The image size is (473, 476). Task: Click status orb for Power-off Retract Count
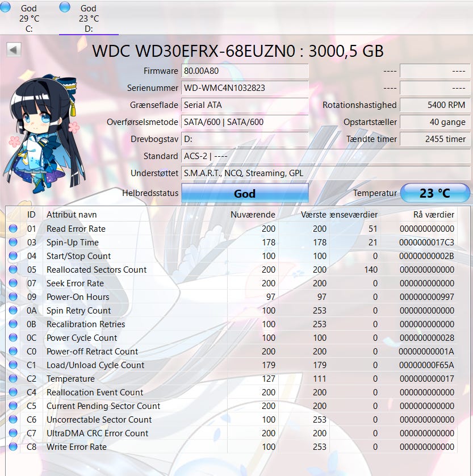tap(13, 351)
